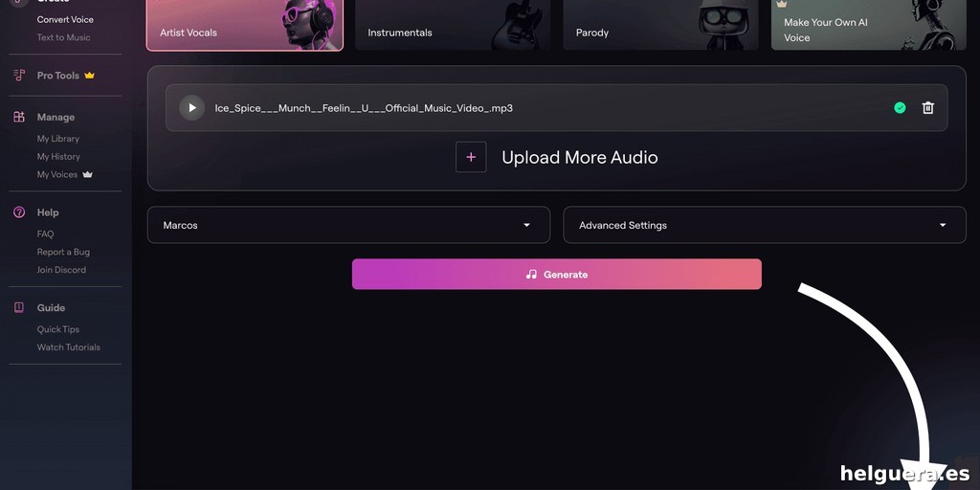Choose the Parody category card
This screenshot has height=490, width=980.
(660, 25)
